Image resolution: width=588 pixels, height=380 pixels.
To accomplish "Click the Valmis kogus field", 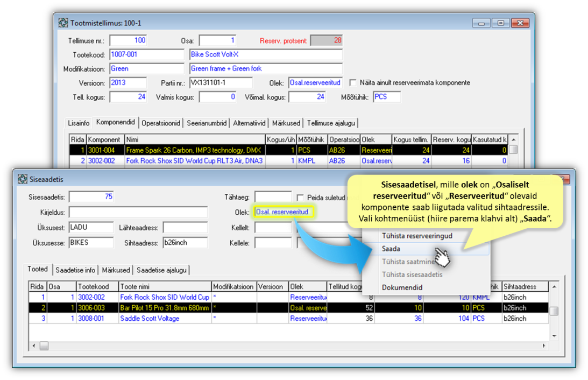I will pos(217,97).
